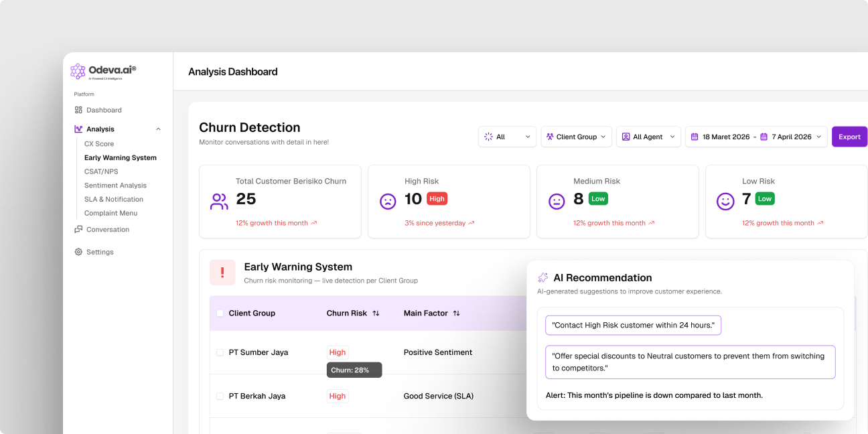Click the Offer special discounts suggestion
Image resolution: width=868 pixels, height=434 pixels.
691,362
